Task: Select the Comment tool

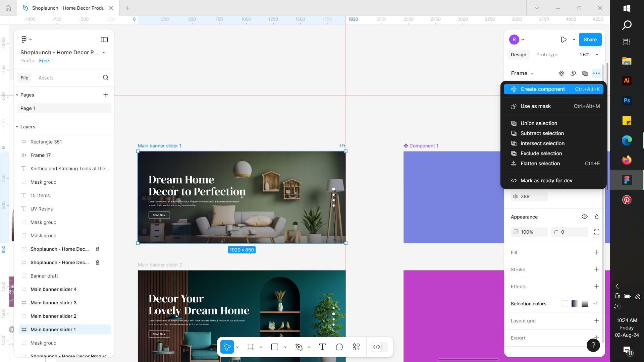Action: (x=339, y=347)
